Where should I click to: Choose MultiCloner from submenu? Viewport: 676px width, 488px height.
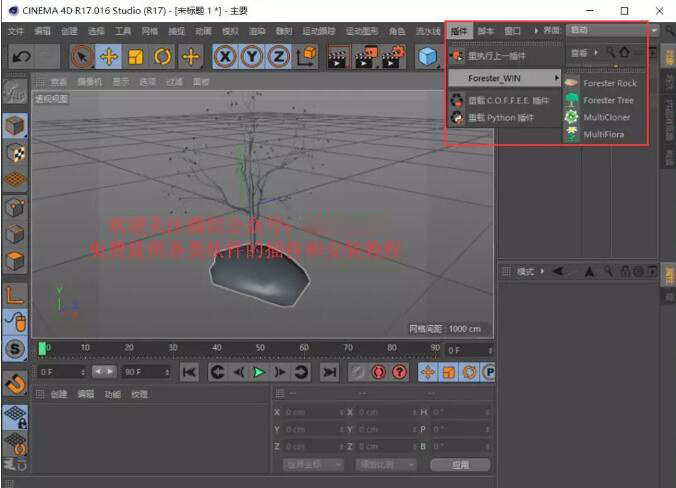pos(604,117)
